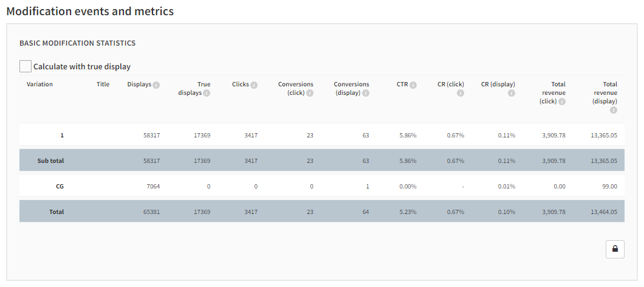Open info icon for Conversions (click)
The height and width of the screenshot is (287, 644).
tap(310, 93)
